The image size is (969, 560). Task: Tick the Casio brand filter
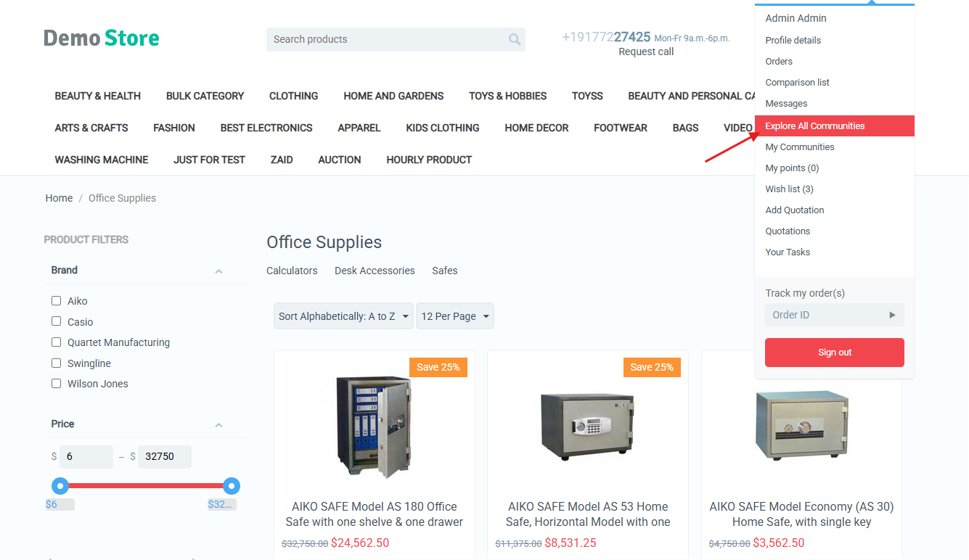coord(57,321)
